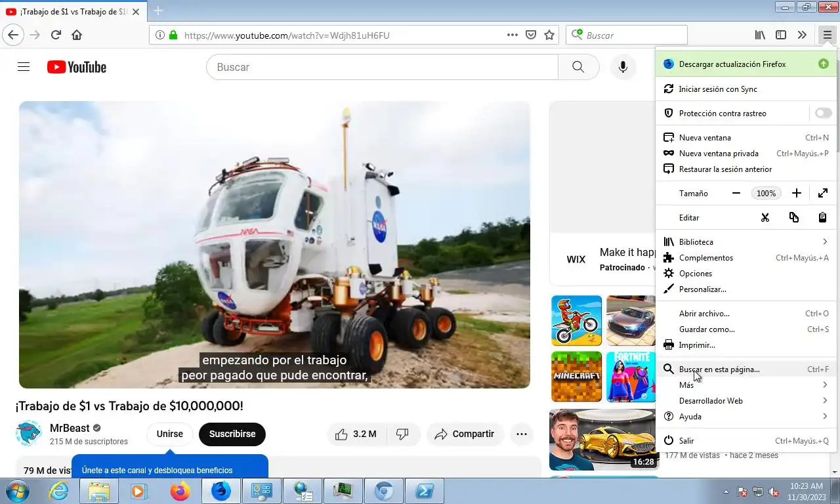Show more toolbar items chevron
The height and width of the screenshot is (504, 840).
click(802, 35)
